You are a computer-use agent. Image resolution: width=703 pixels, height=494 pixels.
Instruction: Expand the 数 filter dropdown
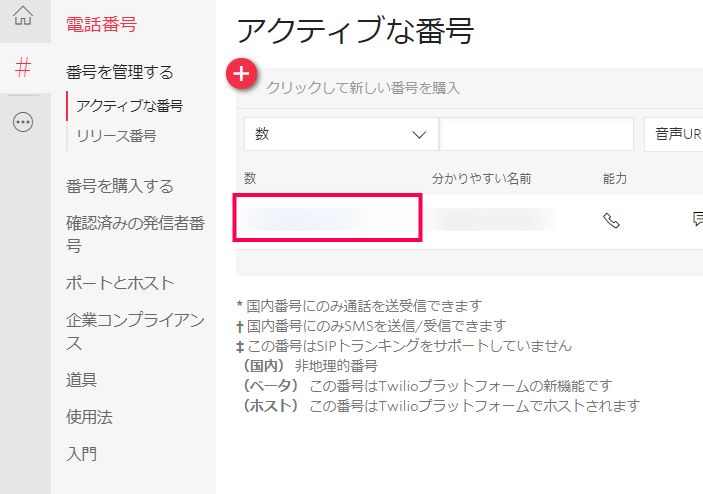[340, 134]
